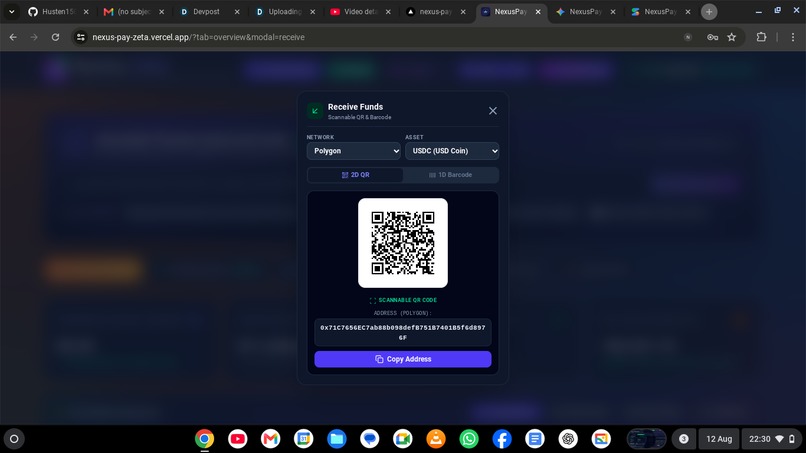Open WhatsApp from the shelf
The width and height of the screenshot is (806, 453).
[x=469, y=439]
